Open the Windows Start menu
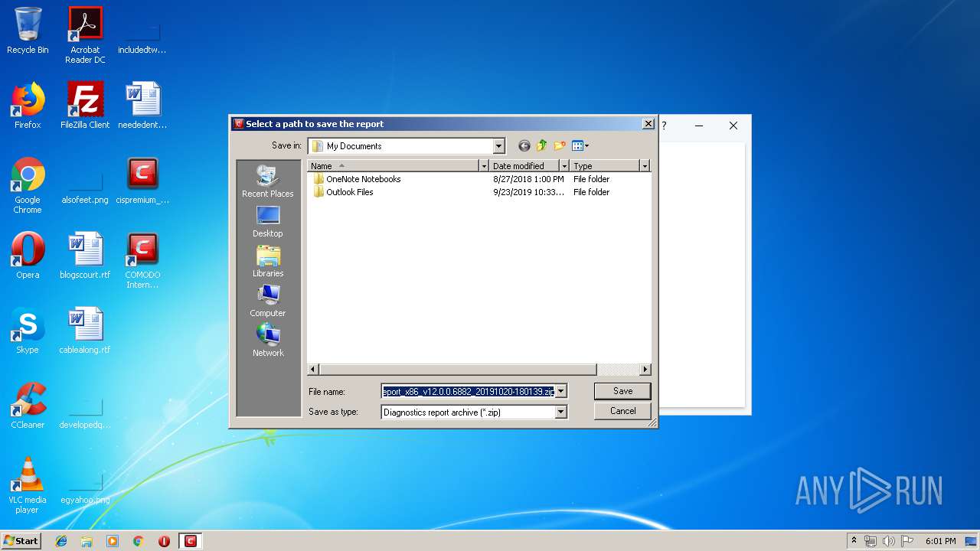 coord(21,541)
